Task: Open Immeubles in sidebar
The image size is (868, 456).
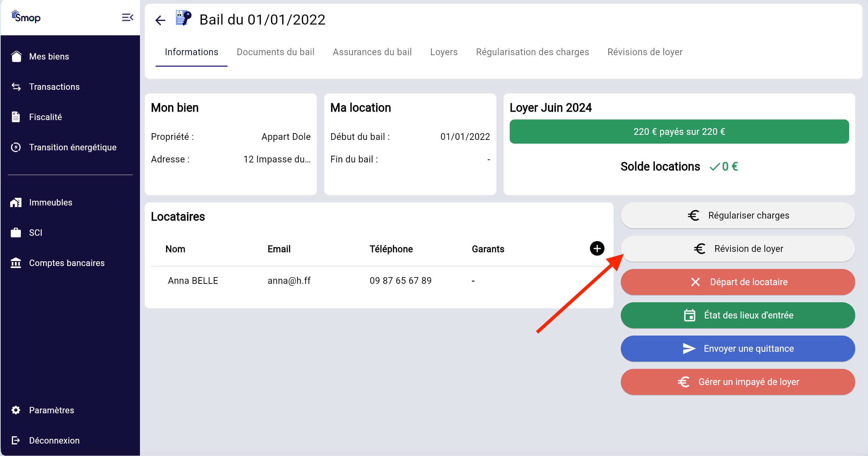Action: [50, 202]
